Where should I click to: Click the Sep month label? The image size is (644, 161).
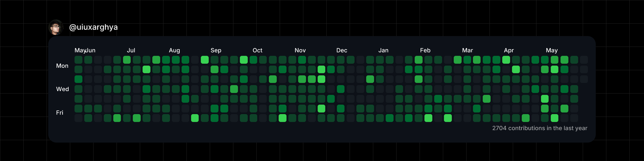click(216, 50)
